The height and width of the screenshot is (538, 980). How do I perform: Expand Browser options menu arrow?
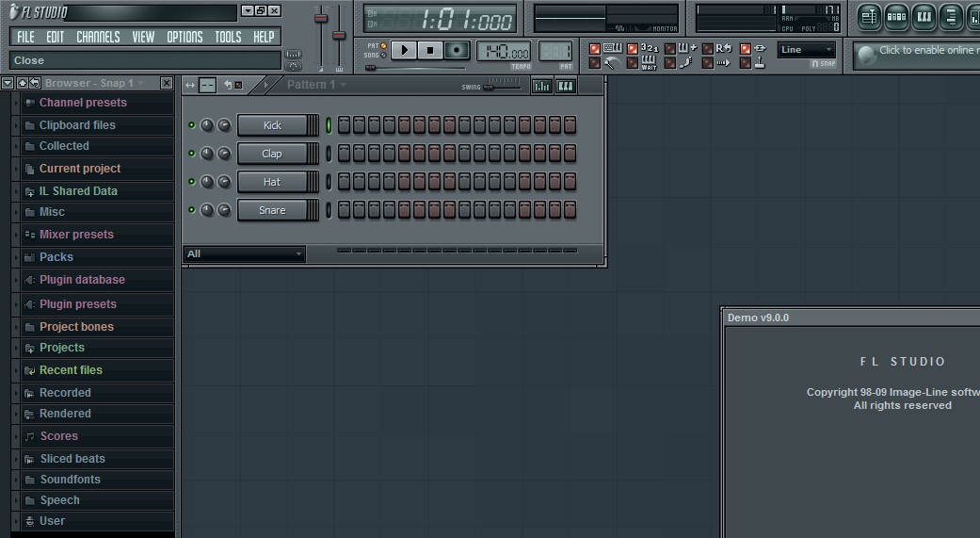coord(8,83)
